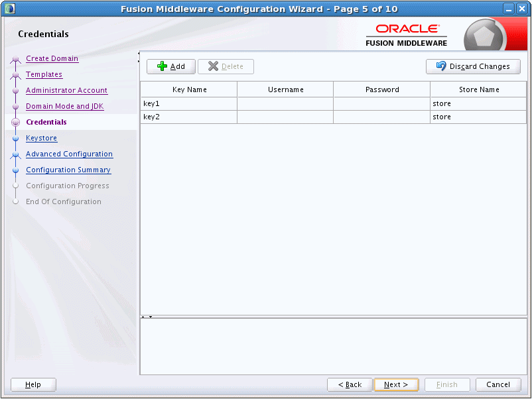The height and width of the screenshot is (399, 532).
Task: Click the Credentials current step bullet
Action: tap(15, 122)
